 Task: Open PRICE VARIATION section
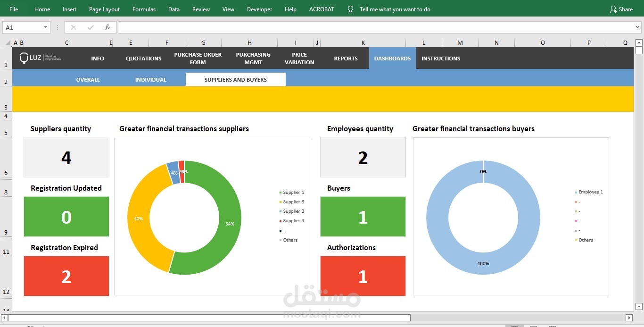(299, 59)
